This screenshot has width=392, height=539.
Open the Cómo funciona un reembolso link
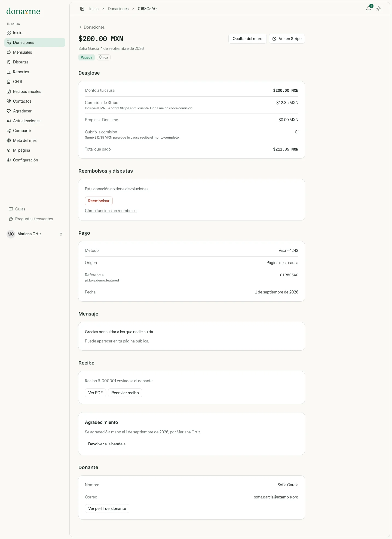point(111,211)
